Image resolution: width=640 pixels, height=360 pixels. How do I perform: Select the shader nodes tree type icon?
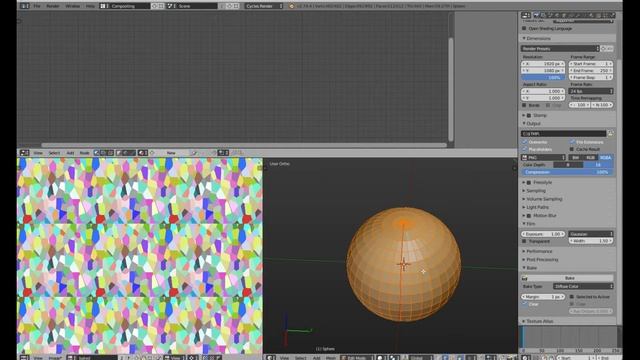click(x=97, y=153)
